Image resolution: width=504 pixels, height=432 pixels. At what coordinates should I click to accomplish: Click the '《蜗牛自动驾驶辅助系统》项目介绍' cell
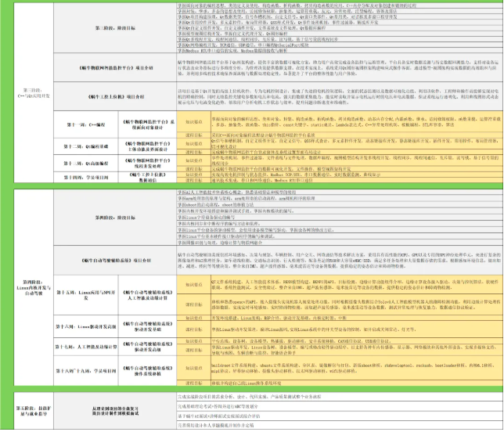tap(115, 261)
